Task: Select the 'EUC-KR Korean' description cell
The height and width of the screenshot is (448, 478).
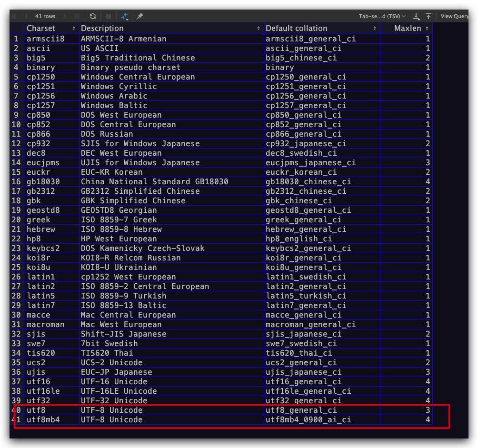Action: [171, 172]
